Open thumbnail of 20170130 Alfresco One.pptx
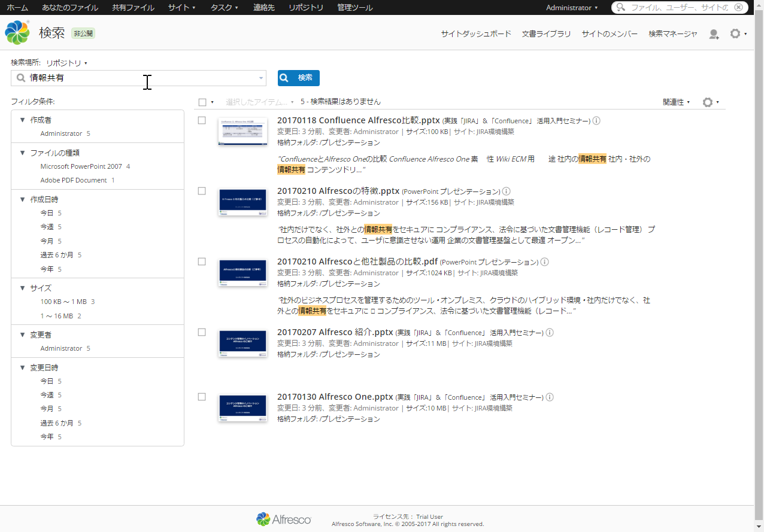Viewport: 764px width, 532px height. coord(242,408)
